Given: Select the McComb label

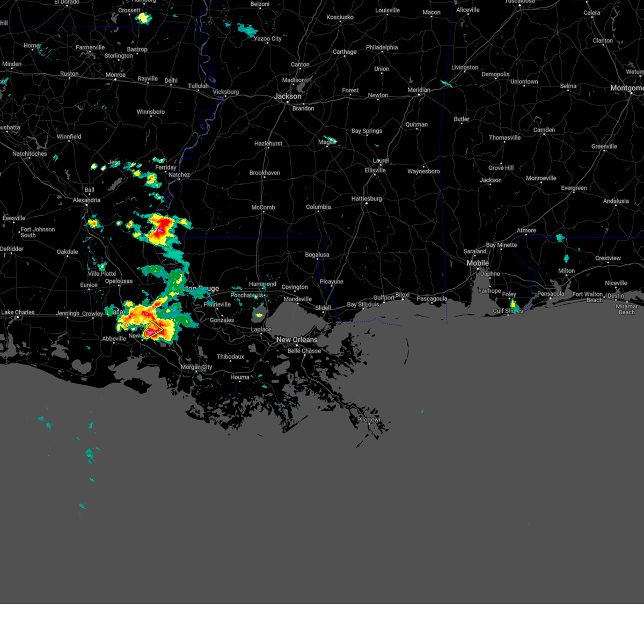Looking at the screenshot, I should point(263,208).
